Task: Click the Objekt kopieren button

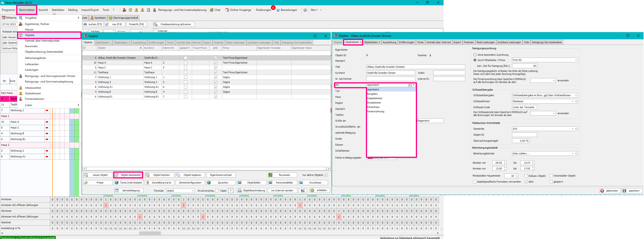Action: click(x=190, y=175)
